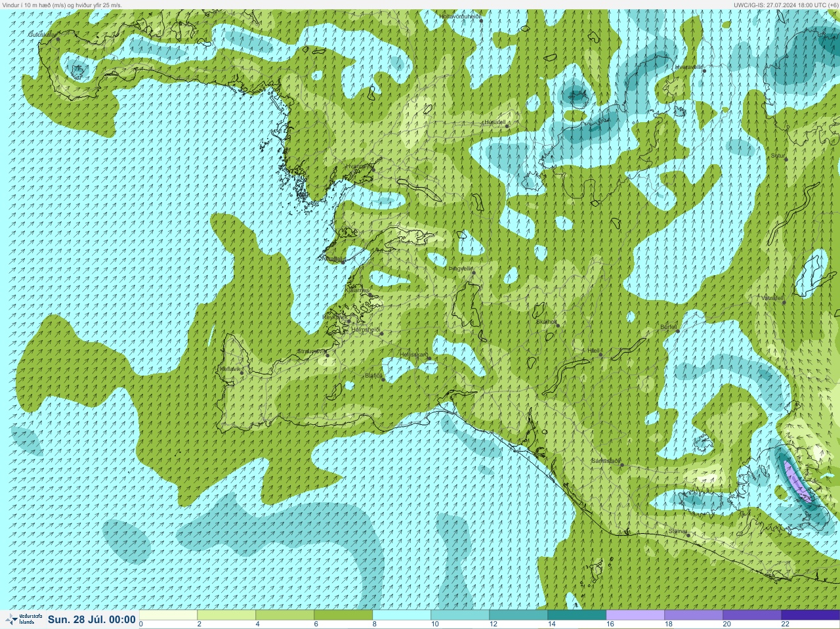Click the 12–14 m/s teal swatch
This screenshot has height=629, width=840.
click(518, 615)
